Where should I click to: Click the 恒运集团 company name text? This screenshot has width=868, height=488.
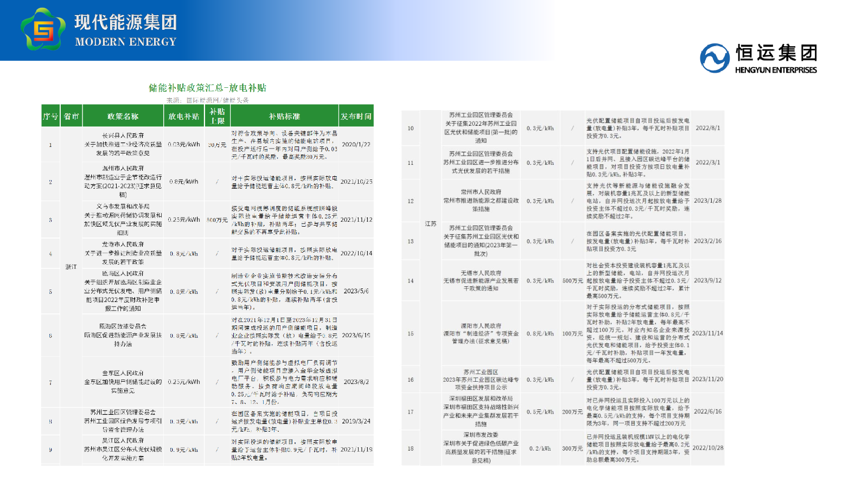(776, 53)
